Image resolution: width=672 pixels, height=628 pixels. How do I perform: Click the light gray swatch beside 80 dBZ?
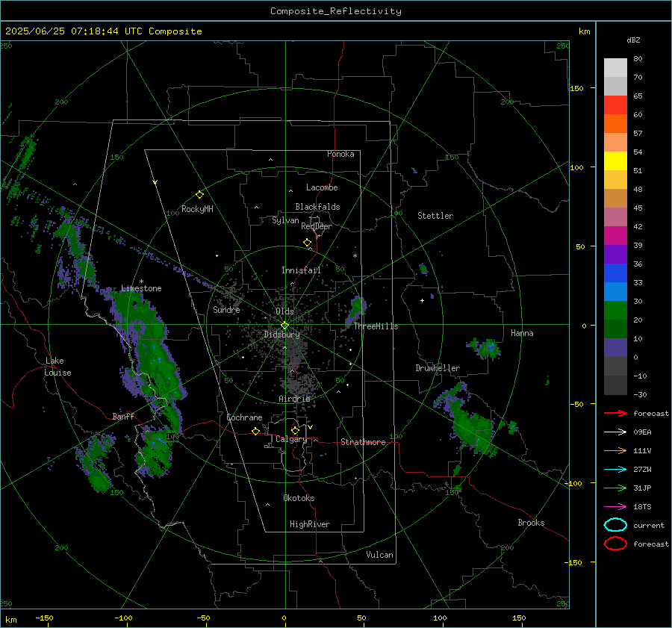[615, 68]
